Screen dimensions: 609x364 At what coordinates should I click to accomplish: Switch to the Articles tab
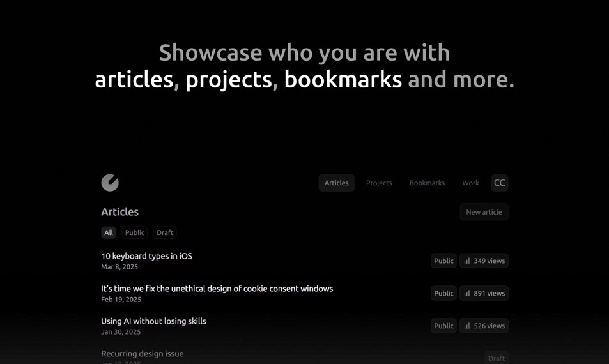tap(336, 183)
